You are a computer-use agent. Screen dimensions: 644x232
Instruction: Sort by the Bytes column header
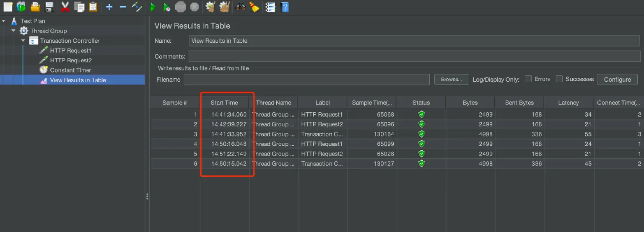click(x=470, y=103)
